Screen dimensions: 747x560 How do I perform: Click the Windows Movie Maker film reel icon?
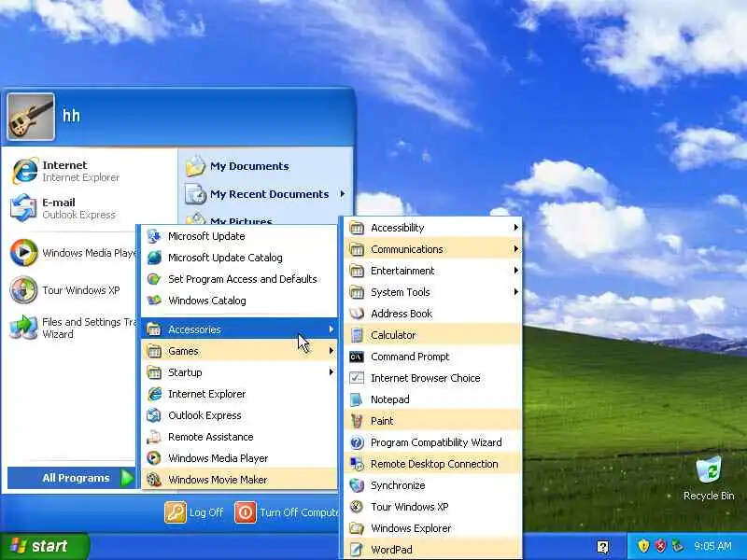tap(154, 480)
